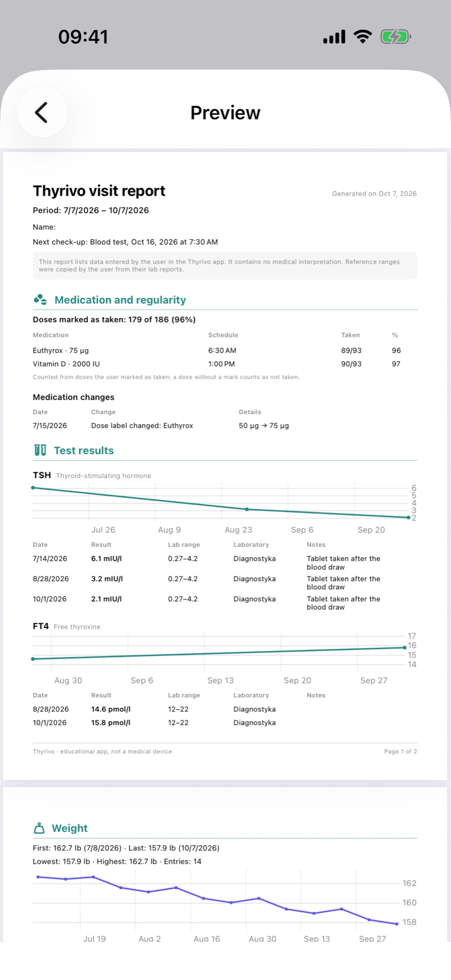451x980 pixels.
Task: Tap the Euthyrox · 75 µg medication row
Action: click(225, 350)
